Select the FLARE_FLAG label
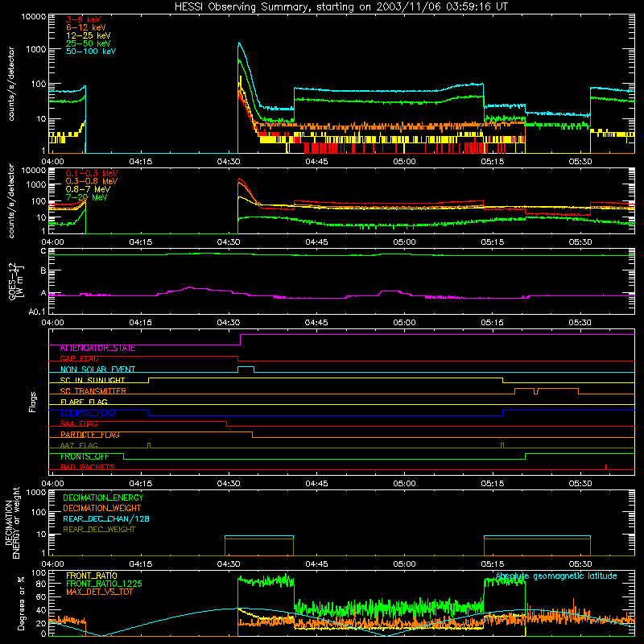Screen dimensions: 644x644 coord(84,402)
